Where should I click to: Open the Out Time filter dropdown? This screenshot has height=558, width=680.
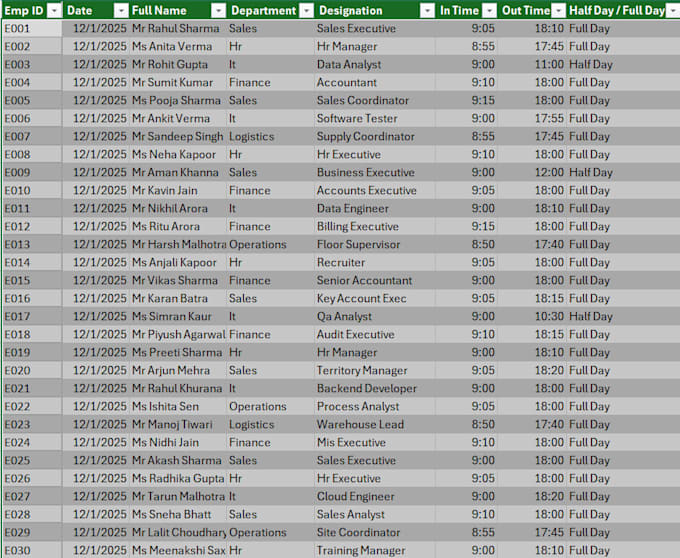[x=559, y=11]
